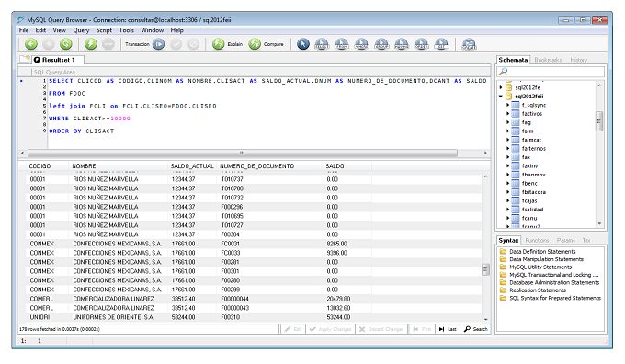Click the Apply Changes button
The width and height of the screenshot is (625, 364).
[331, 329]
